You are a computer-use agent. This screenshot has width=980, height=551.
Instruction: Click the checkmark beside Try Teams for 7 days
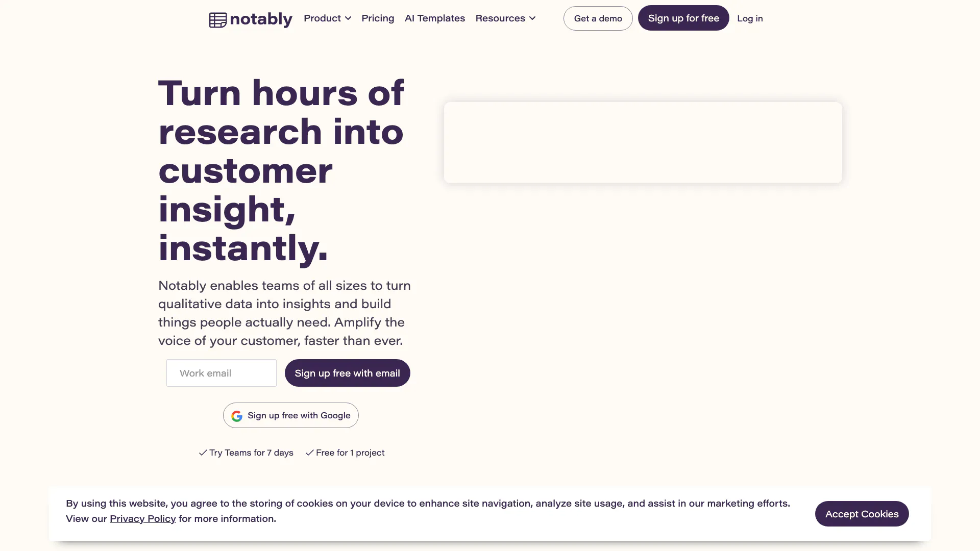203,453
